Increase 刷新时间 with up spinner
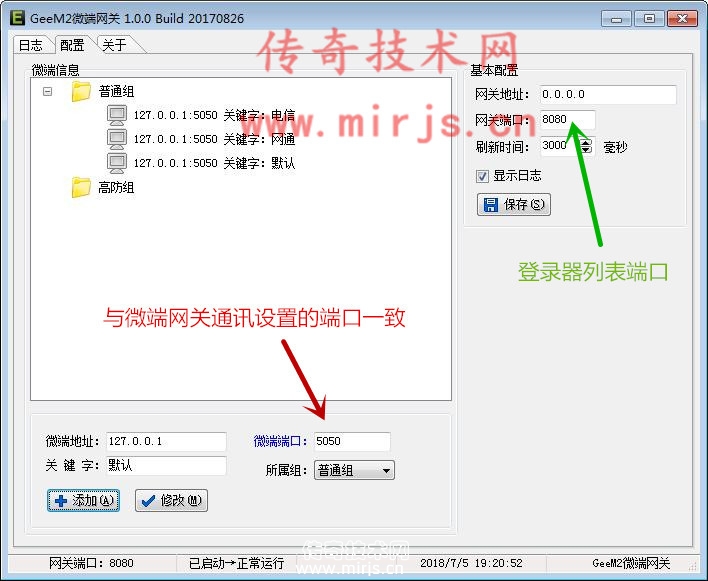This screenshot has width=708, height=581. tap(586, 142)
